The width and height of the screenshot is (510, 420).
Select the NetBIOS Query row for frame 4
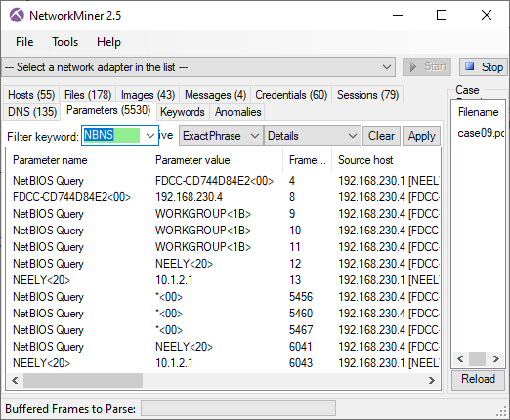tap(223, 181)
